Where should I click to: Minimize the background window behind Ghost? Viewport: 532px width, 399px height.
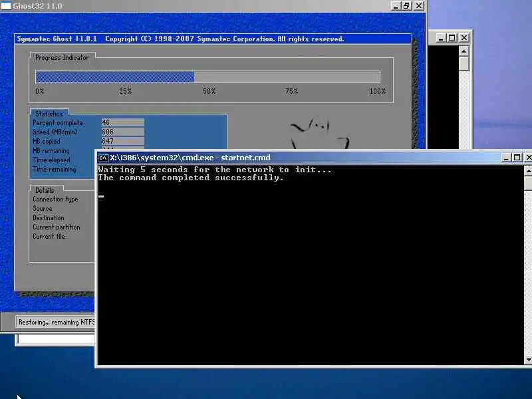click(440, 38)
